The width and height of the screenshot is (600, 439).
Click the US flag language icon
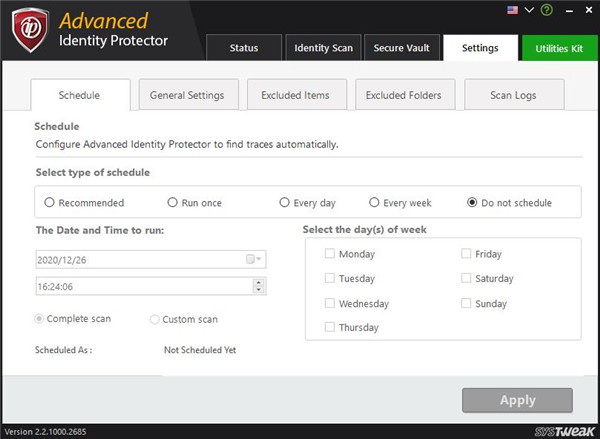[x=512, y=10]
